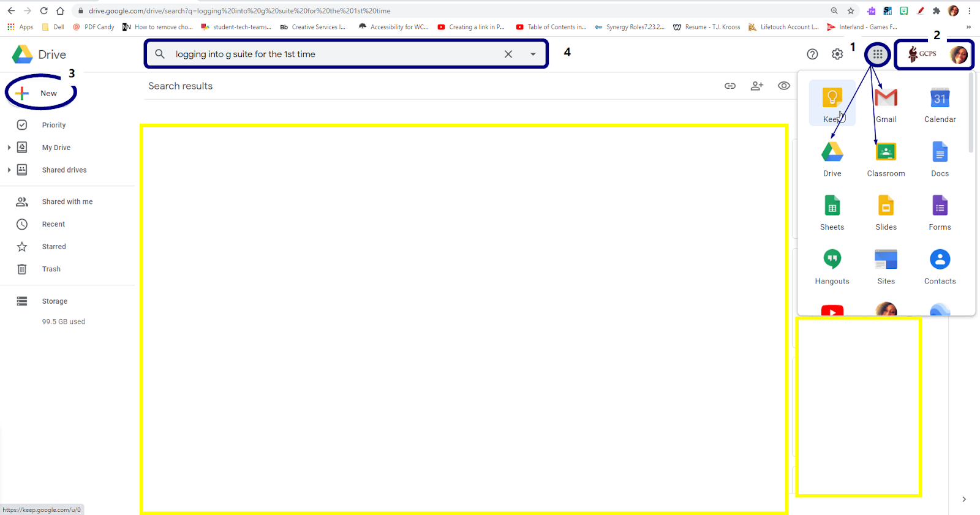Image resolution: width=980 pixels, height=515 pixels.
Task: Open the GCPS account avatar menu
Action: 959,55
